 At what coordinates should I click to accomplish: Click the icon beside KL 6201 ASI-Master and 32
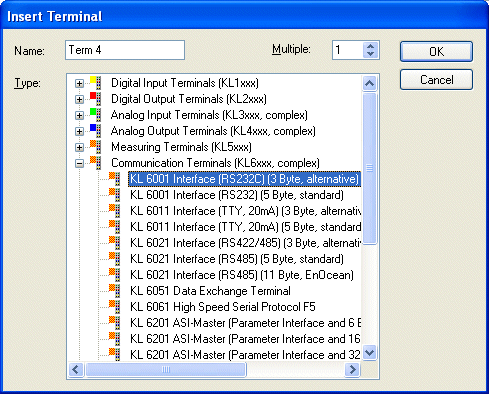(115, 354)
